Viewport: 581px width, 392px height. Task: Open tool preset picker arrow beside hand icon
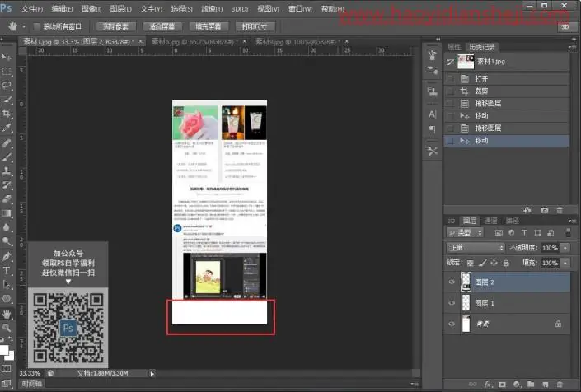(x=24, y=26)
